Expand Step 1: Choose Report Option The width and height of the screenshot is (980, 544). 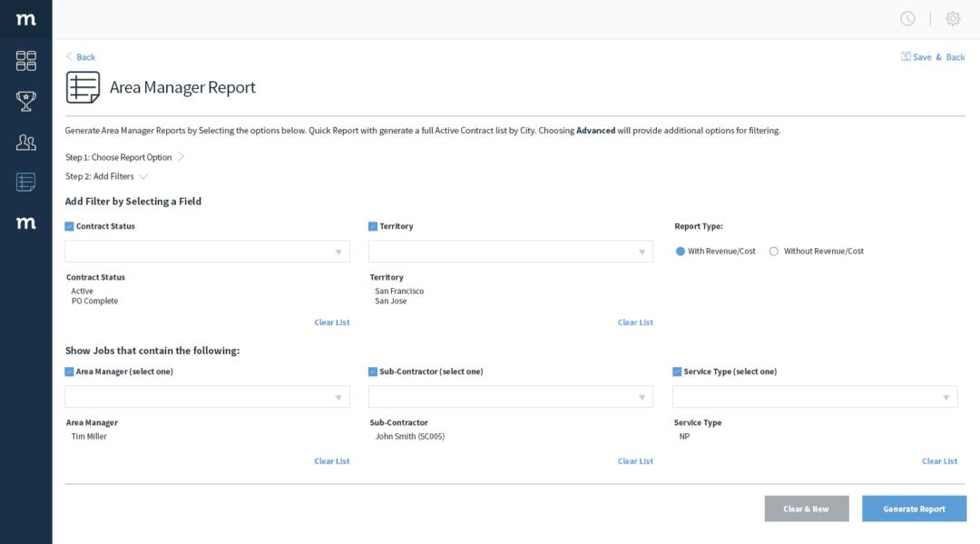pos(119,156)
